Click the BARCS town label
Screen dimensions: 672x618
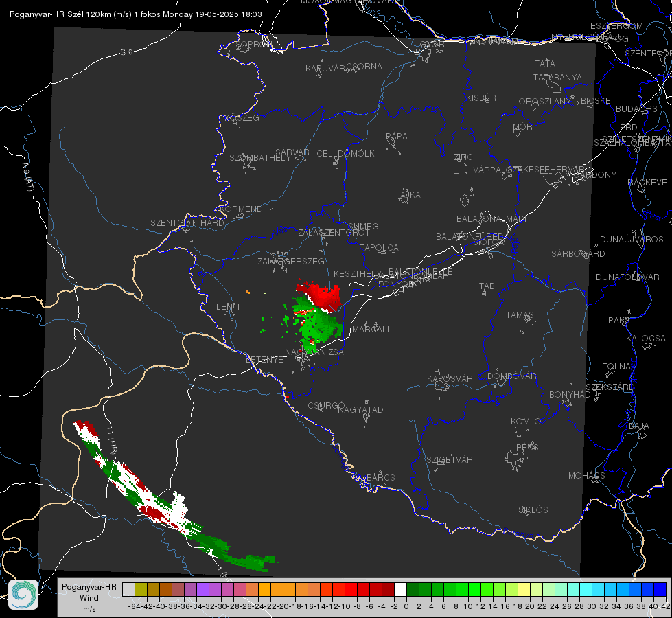coord(380,477)
